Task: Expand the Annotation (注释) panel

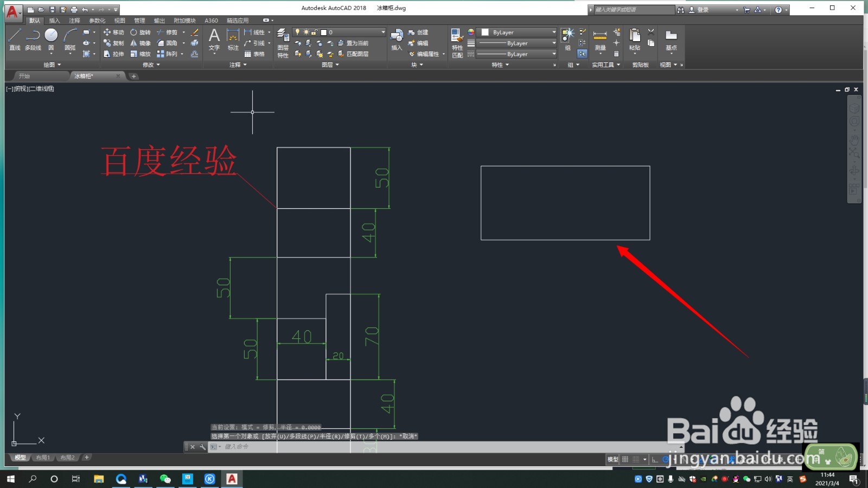Action: [238, 65]
